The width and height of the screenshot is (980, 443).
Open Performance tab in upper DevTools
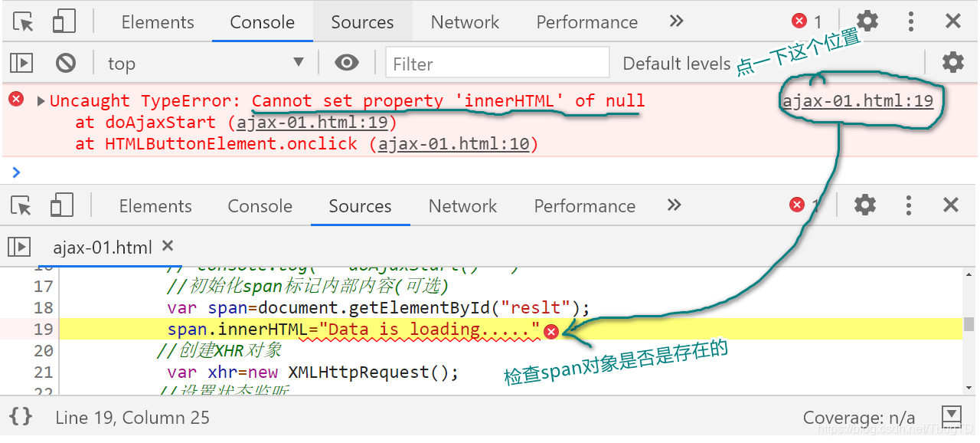pos(587,22)
